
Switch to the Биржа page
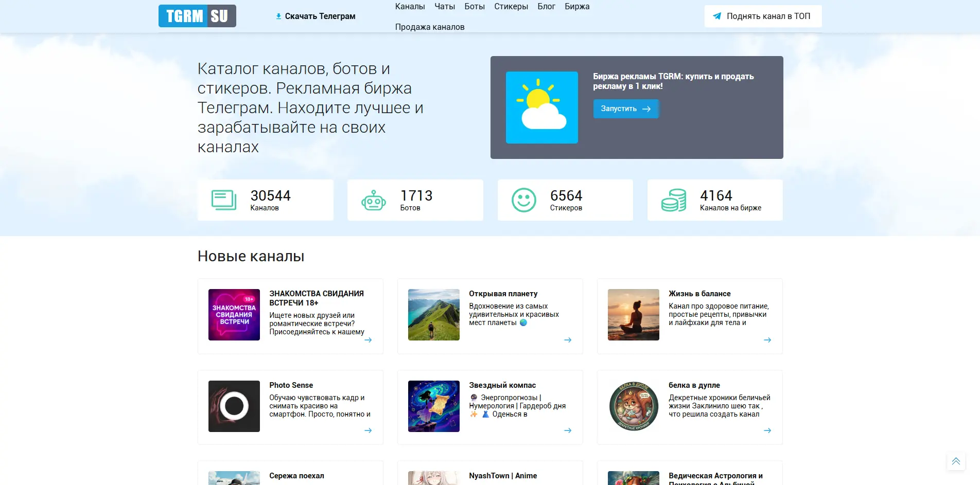pos(577,6)
